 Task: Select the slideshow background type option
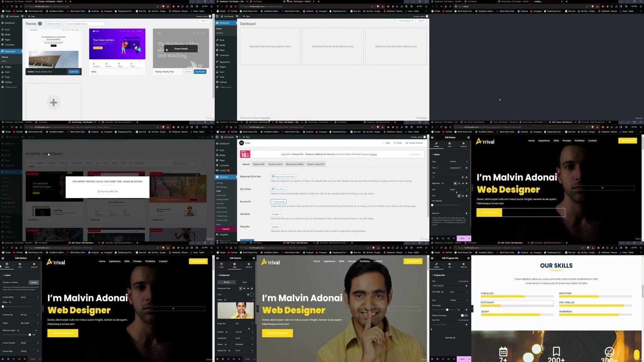pyautogui.click(x=252, y=288)
